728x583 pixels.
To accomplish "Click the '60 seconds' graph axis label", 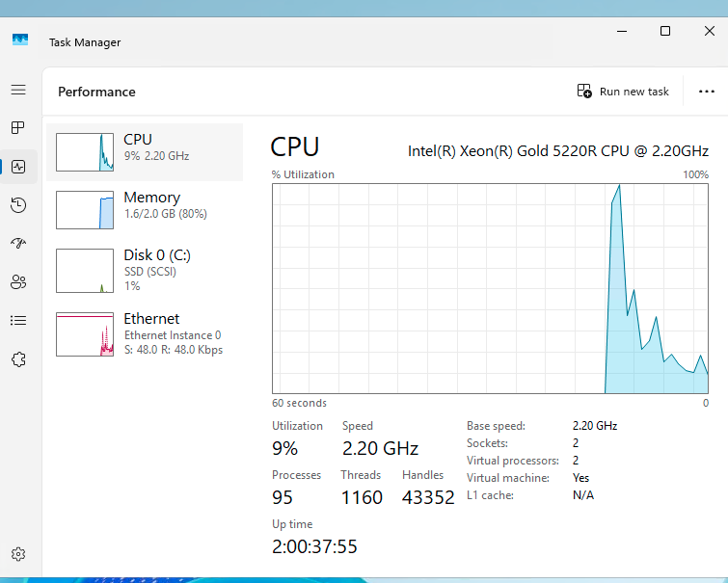I will 300,403.
